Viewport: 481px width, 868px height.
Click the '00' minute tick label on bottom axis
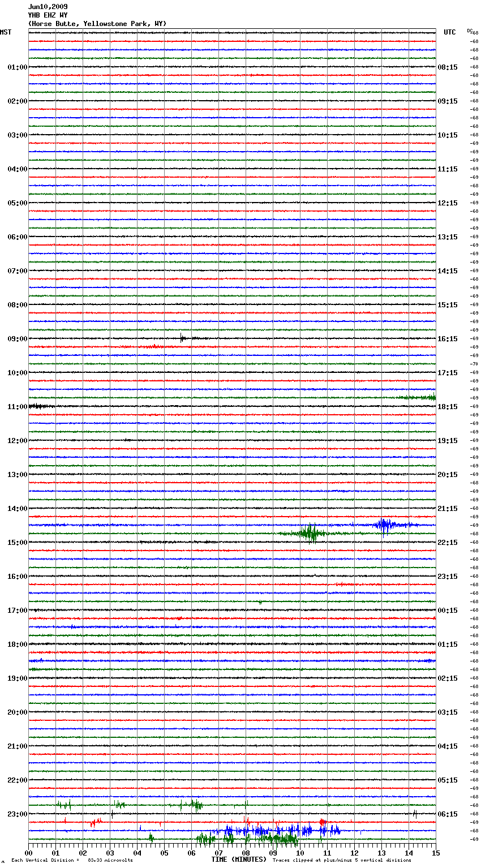(29, 853)
